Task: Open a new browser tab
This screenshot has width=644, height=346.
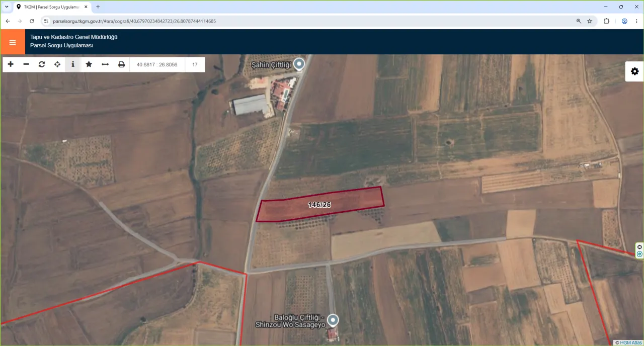Action: [98, 7]
